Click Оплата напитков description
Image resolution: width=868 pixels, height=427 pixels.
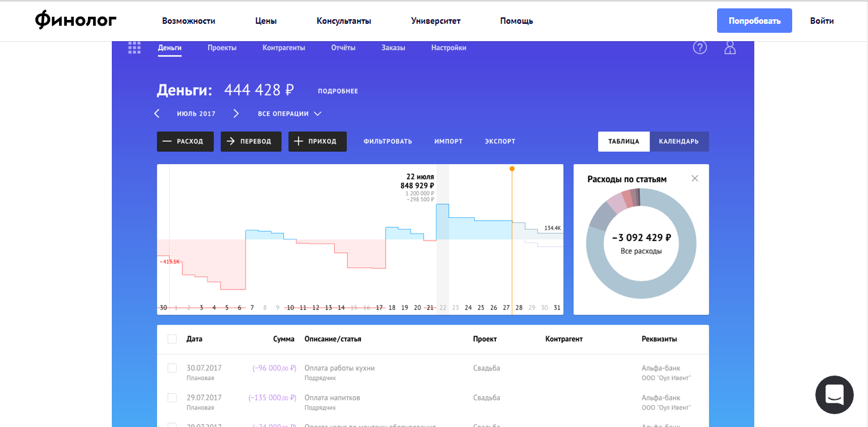pyautogui.click(x=332, y=397)
